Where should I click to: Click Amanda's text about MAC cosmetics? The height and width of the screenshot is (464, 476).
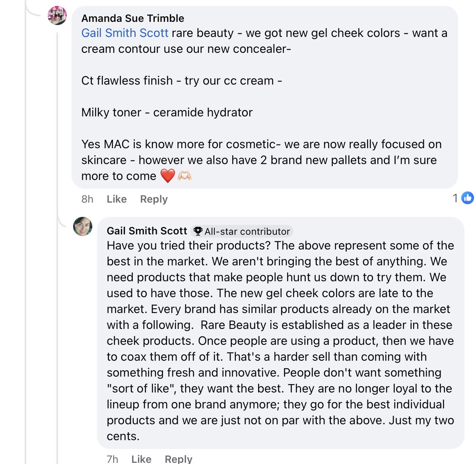click(x=261, y=144)
